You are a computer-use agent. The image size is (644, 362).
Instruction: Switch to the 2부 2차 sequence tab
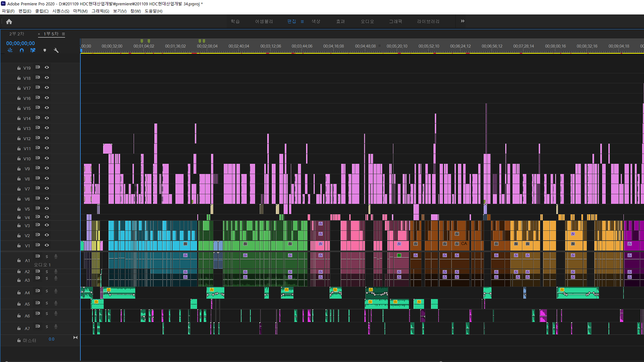[17, 34]
